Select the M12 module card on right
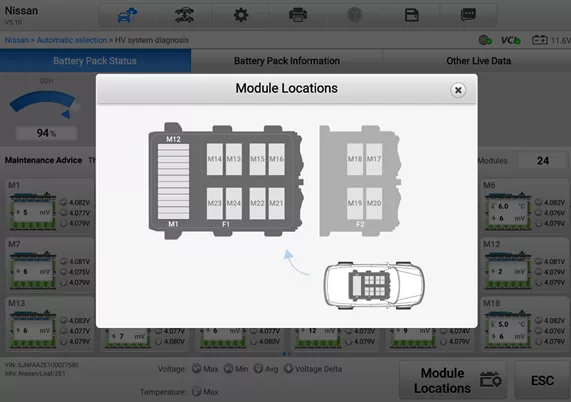571x402 pixels. (525, 265)
